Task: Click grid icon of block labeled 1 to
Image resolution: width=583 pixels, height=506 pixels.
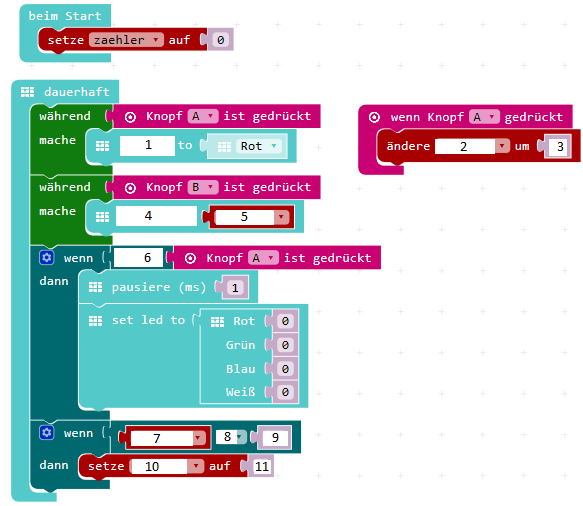Action: click(103, 146)
